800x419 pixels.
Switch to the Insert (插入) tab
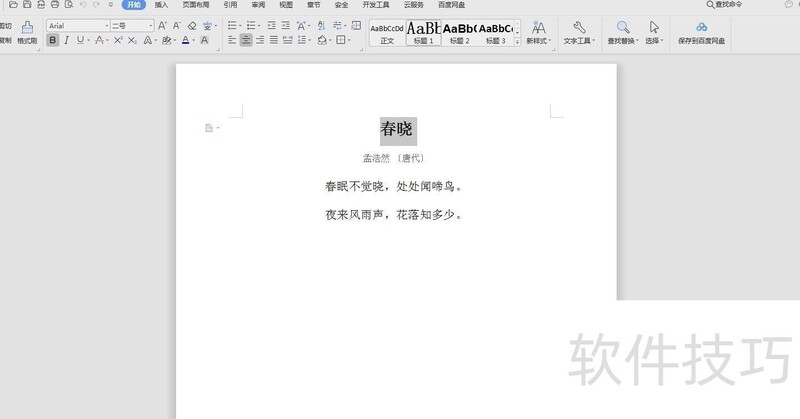coord(161,5)
